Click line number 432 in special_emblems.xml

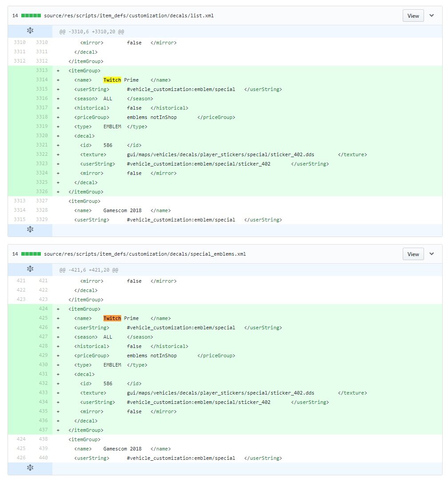pos(44,383)
